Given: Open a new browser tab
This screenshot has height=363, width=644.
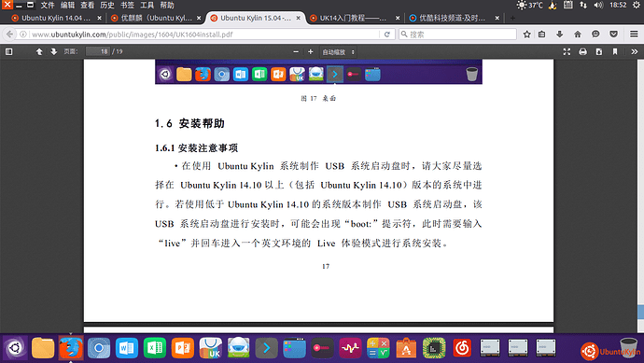Looking at the screenshot, I should [512, 18].
